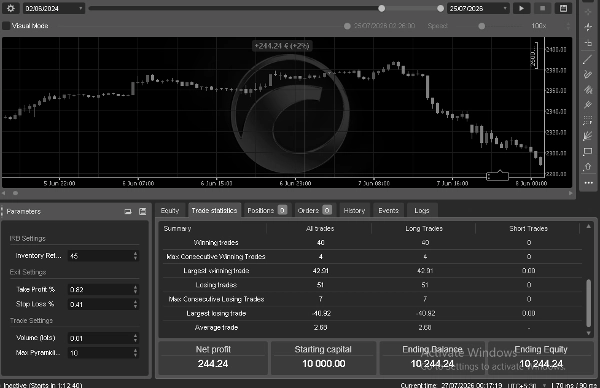Click the 'All trades' column header
This screenshot has width=600, height=388.
320,229
